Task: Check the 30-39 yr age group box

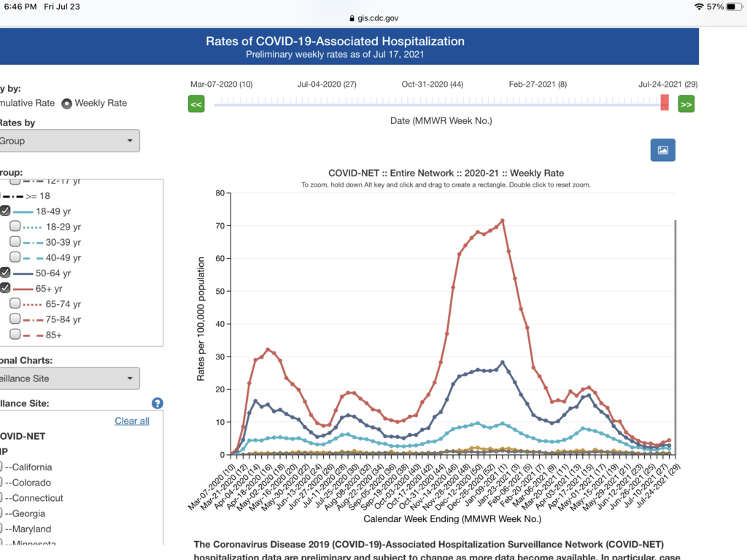Action: [15, 242]
